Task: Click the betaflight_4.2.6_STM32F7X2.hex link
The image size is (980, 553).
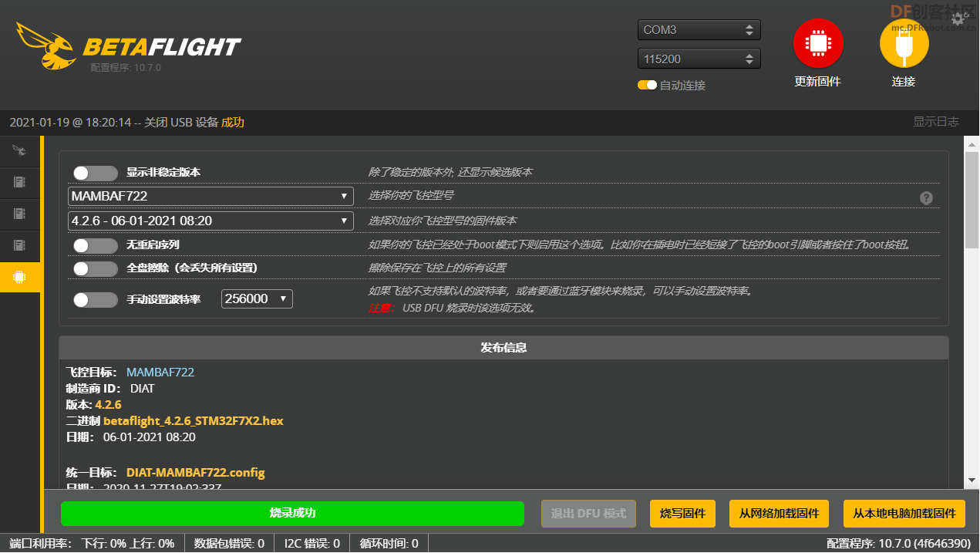Action: [194, 421]
